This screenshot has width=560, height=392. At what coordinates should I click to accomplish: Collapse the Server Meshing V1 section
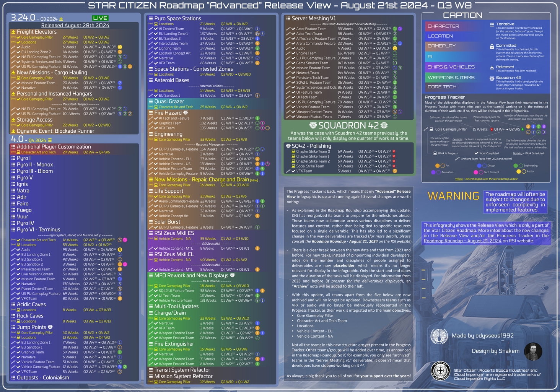[x=311, y=18]
